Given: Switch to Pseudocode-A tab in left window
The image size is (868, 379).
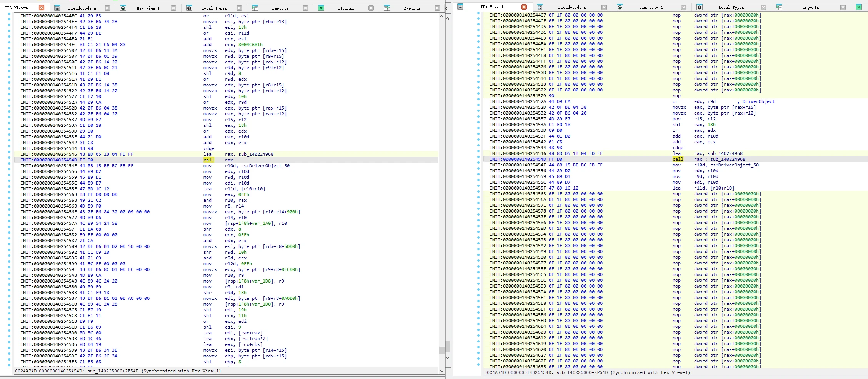Looking at the screenshot, I should (x=82, y=8).
